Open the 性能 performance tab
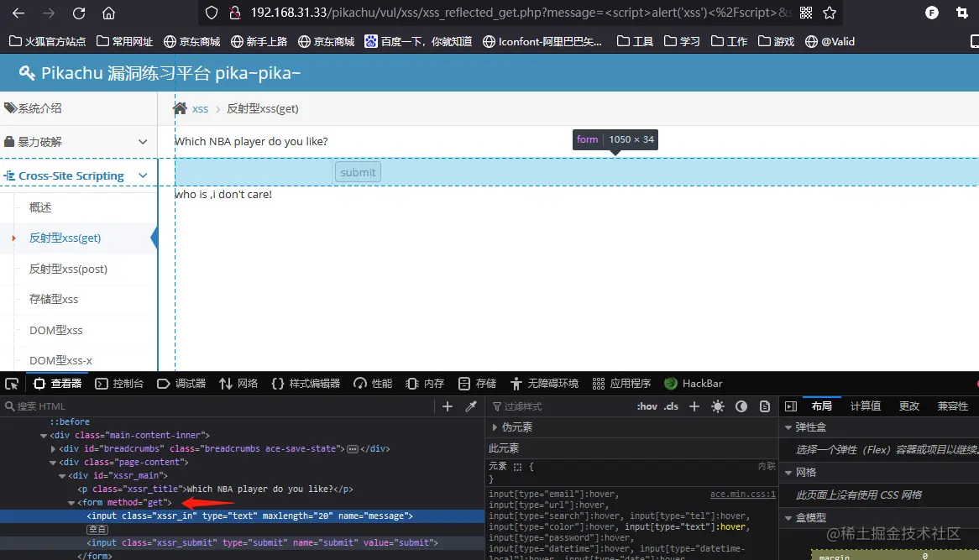The width and height of the screenshot is (979, 560). click(373, 384)
